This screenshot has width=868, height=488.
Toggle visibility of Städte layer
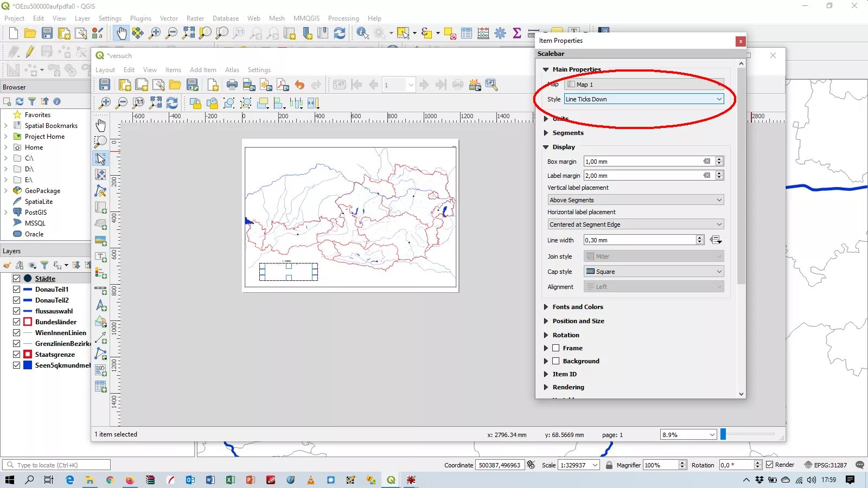point(16,278)
